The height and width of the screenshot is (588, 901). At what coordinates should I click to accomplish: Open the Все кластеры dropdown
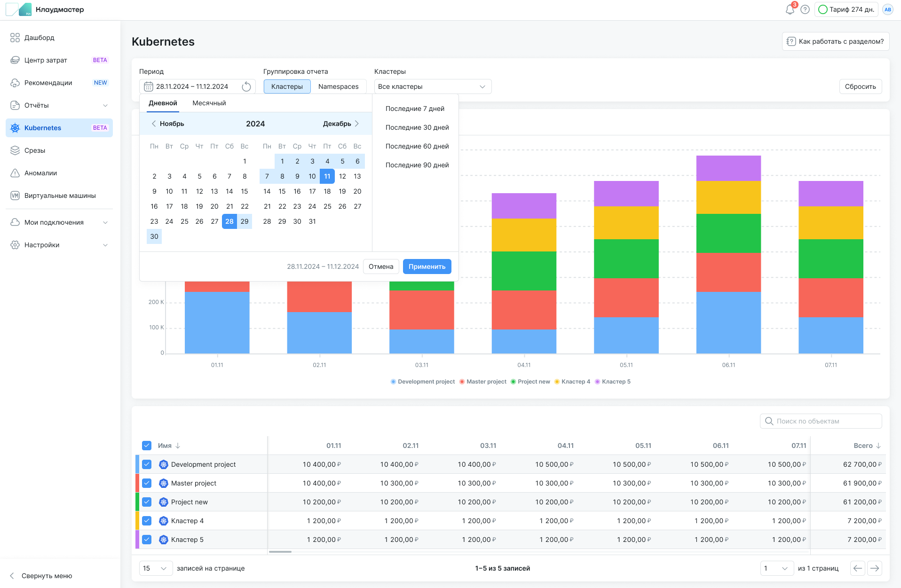(x=432, y=86)
